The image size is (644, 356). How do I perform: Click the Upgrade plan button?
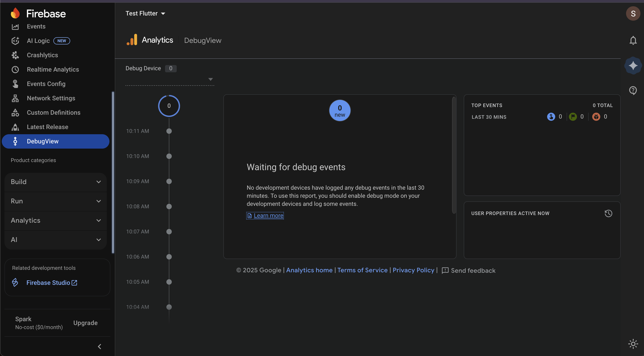(85, 323)
